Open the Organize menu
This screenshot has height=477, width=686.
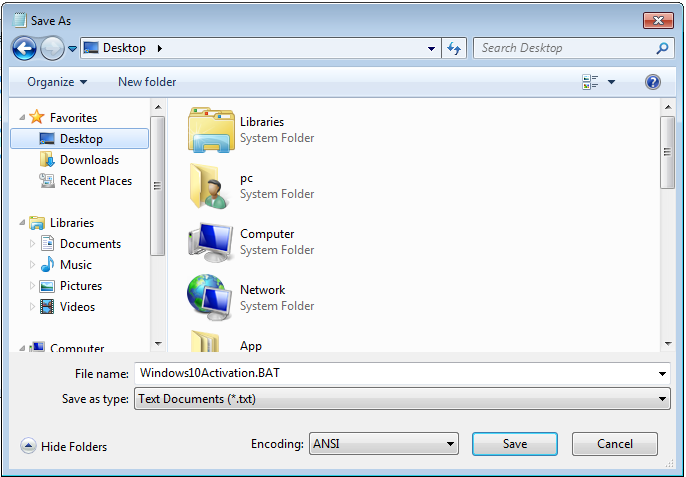[x=57, y=82]
